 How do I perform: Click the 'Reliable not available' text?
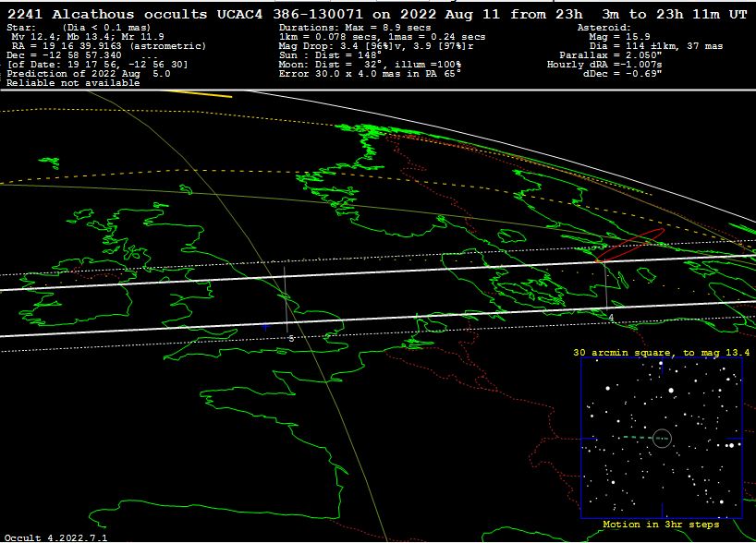73,83
